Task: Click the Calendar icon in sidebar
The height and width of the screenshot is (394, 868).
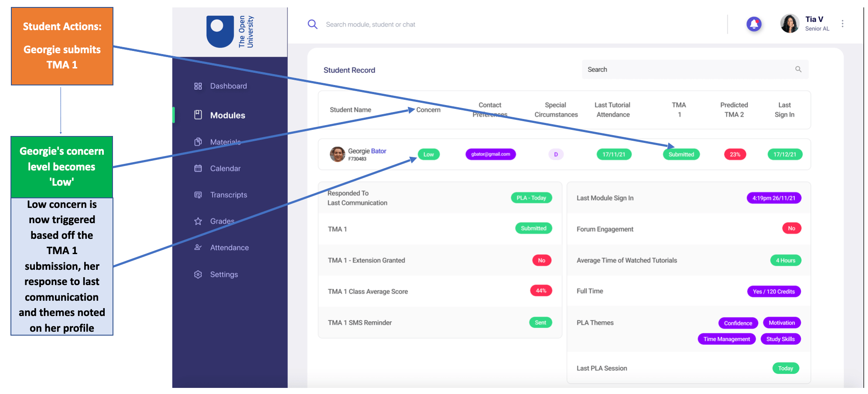Action: [198, 169]
